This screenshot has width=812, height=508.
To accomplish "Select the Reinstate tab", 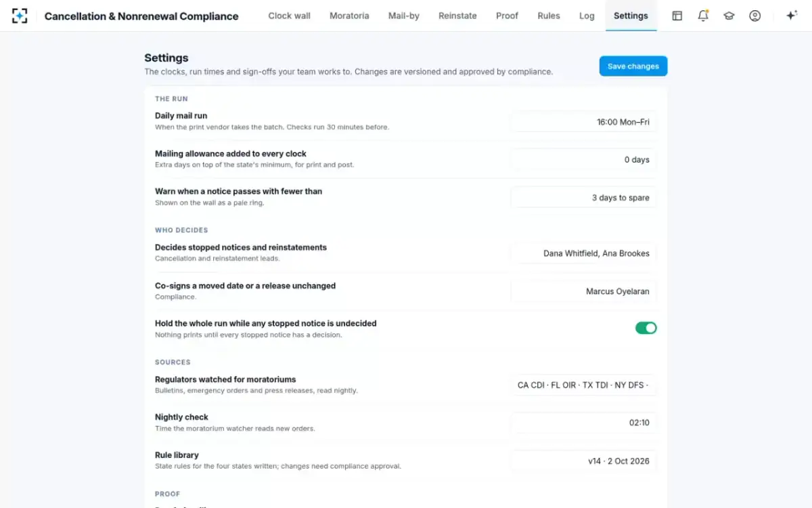I will coord(457,16).
